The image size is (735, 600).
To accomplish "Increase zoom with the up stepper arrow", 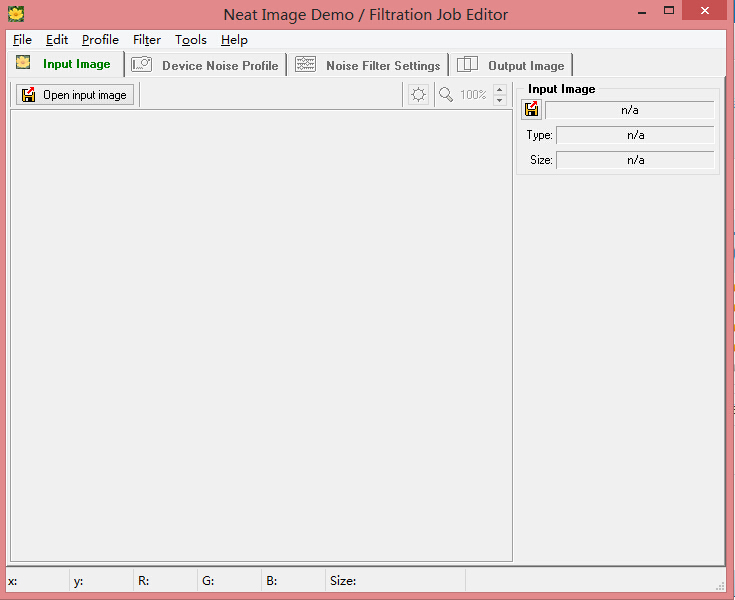I will coord(500,90).
